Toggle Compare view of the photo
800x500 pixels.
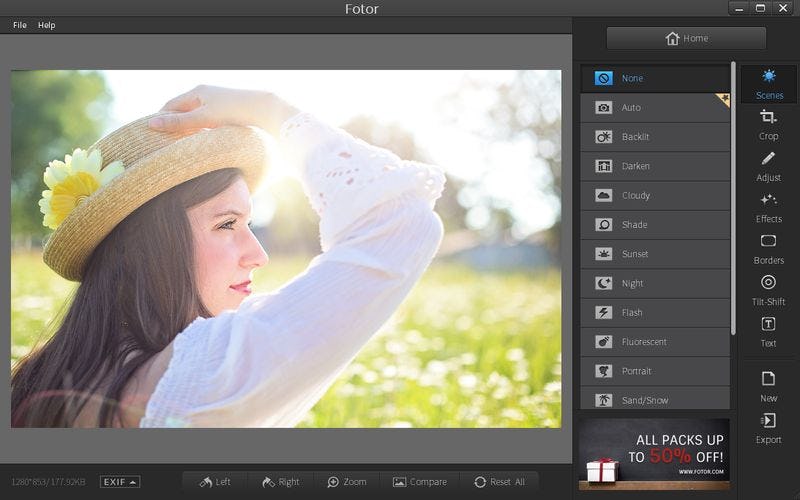click(x=419, y=482)
